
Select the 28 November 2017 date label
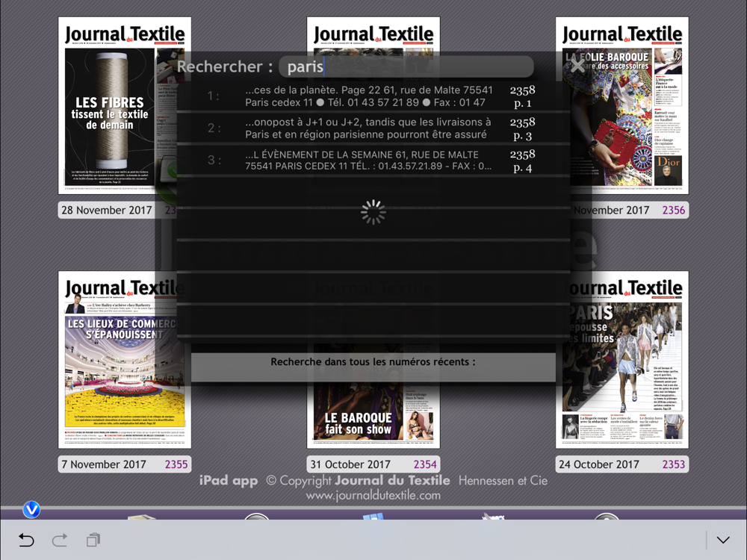[x=107, y=210]
